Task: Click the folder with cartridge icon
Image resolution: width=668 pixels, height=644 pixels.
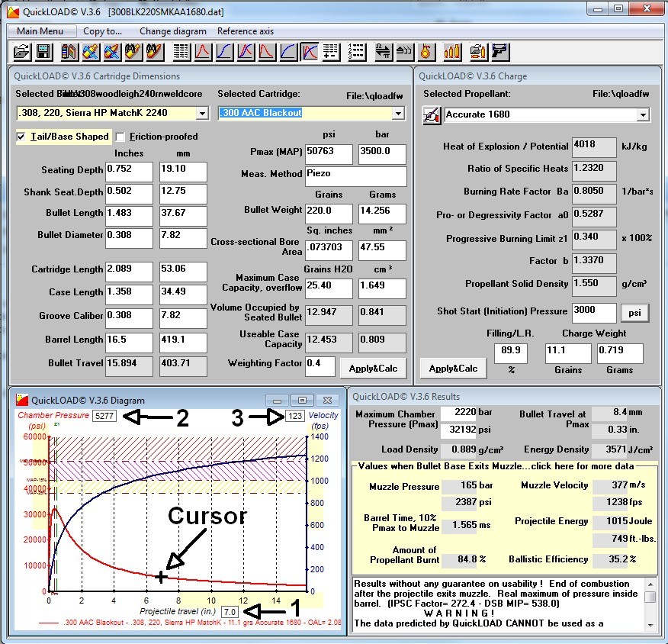Action: [478, 52]
